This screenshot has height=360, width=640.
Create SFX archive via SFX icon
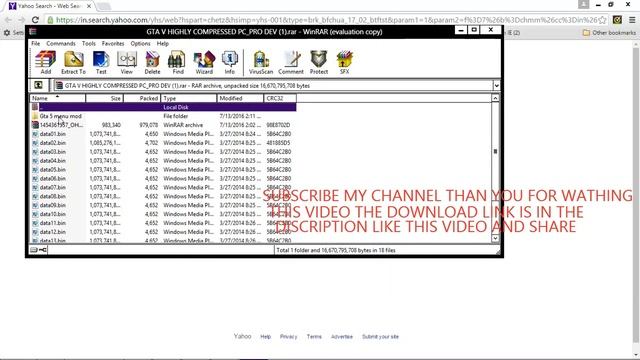tap(344, 62)
